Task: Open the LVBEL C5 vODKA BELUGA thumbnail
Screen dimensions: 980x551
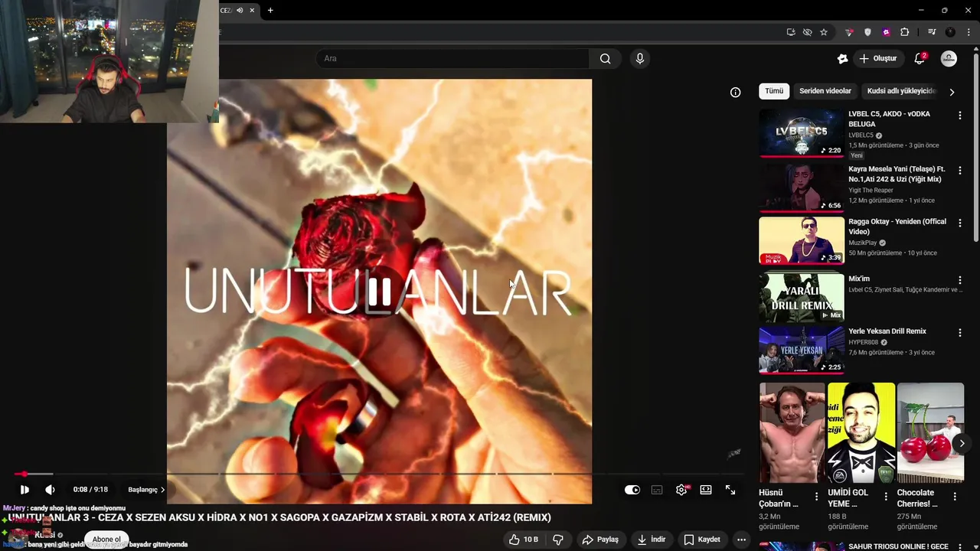Action: pyautogui.click(x=801, y=132)
